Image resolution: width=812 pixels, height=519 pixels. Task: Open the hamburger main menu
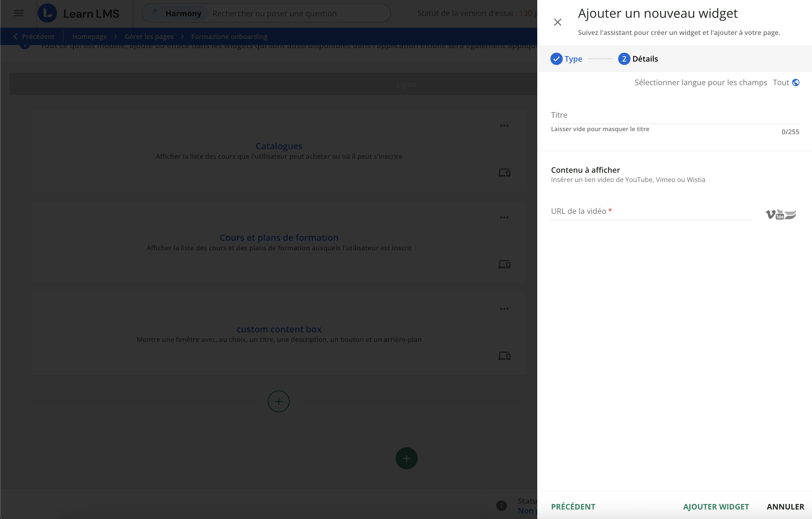18,13
